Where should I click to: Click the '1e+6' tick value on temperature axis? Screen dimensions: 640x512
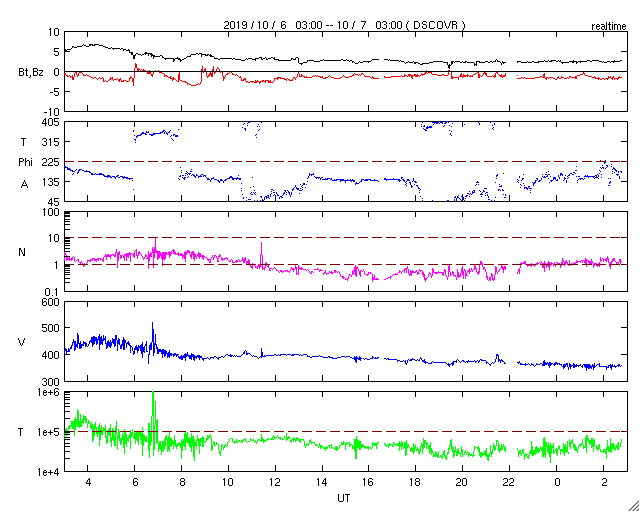coord(49,392)
